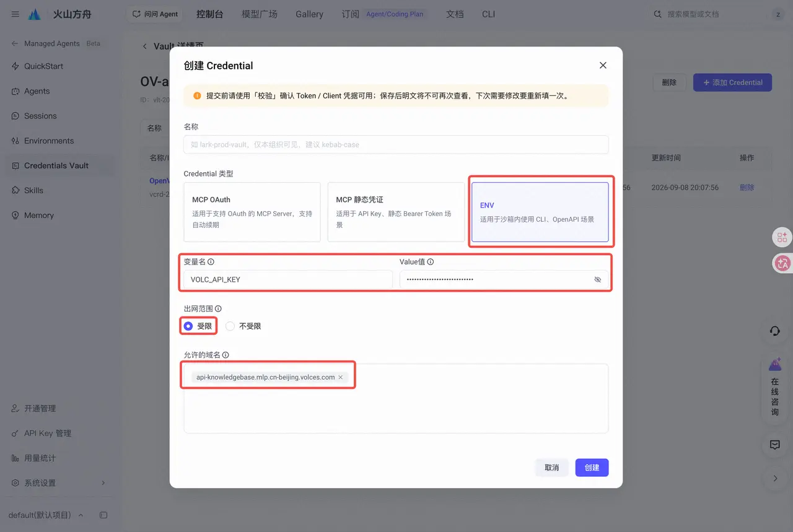Open the Gallery tab
Image resolution: width=793 pixels, height=532 pixels.
point(309,14)
